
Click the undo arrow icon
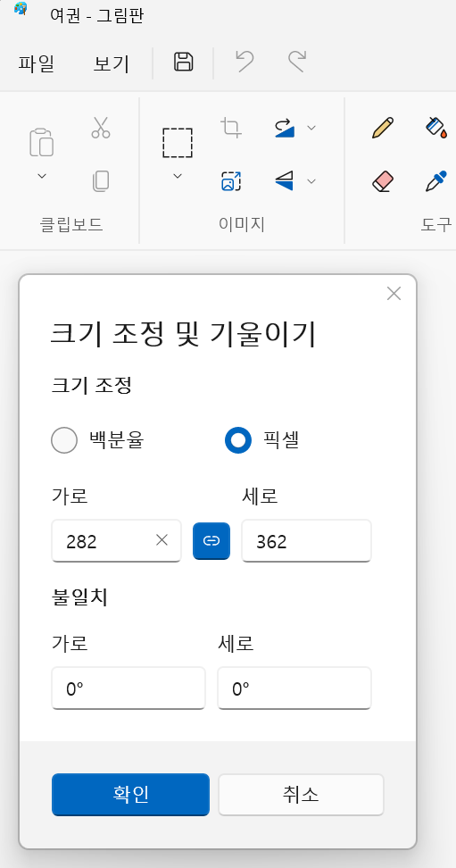click(x=244, y=62)
